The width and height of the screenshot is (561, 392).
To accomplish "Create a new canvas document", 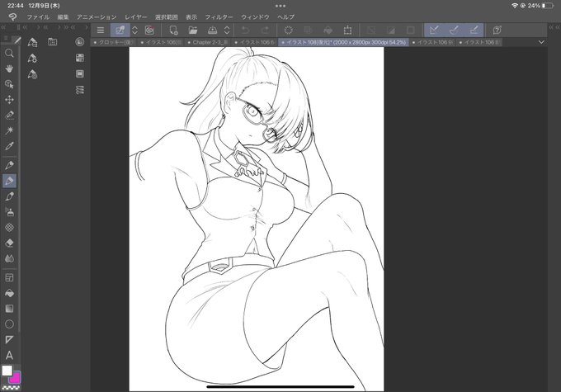I will (174, 30).
